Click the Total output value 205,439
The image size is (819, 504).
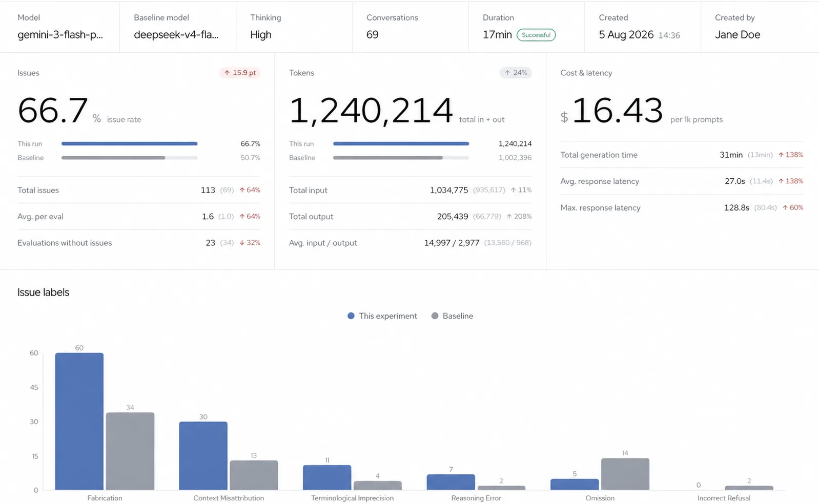click(x=453, y=217)
